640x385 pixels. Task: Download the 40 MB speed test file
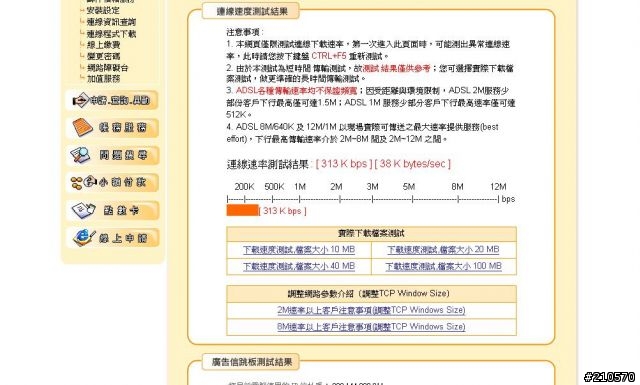[x=299, y=266]
